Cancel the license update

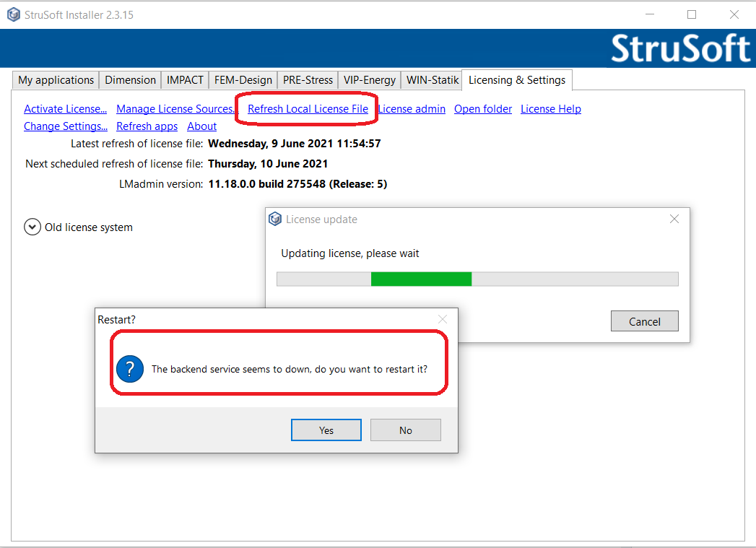pyautogui.click(x=645, y=321)
